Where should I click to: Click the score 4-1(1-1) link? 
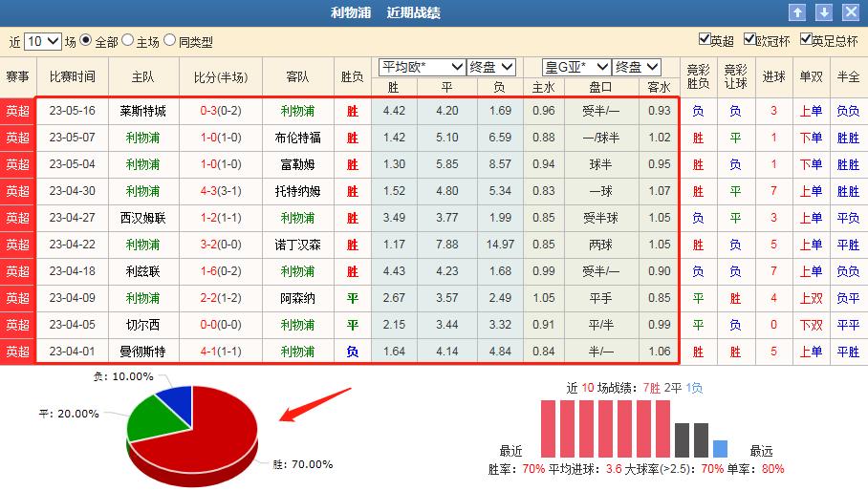[221, 352]
